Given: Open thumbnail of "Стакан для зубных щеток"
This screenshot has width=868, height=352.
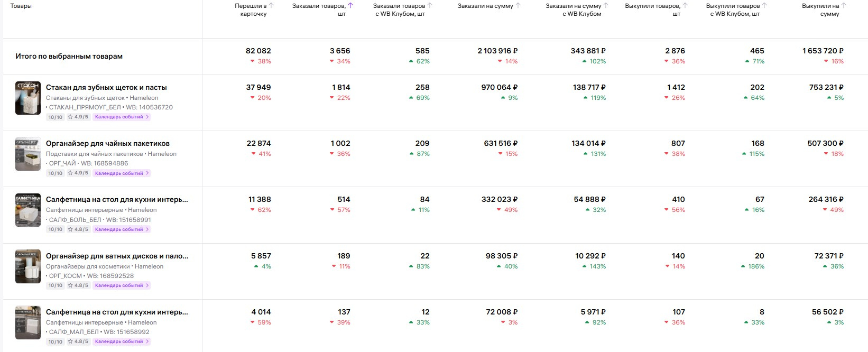Looking at the screenshot, I should [x=28, y=98].
